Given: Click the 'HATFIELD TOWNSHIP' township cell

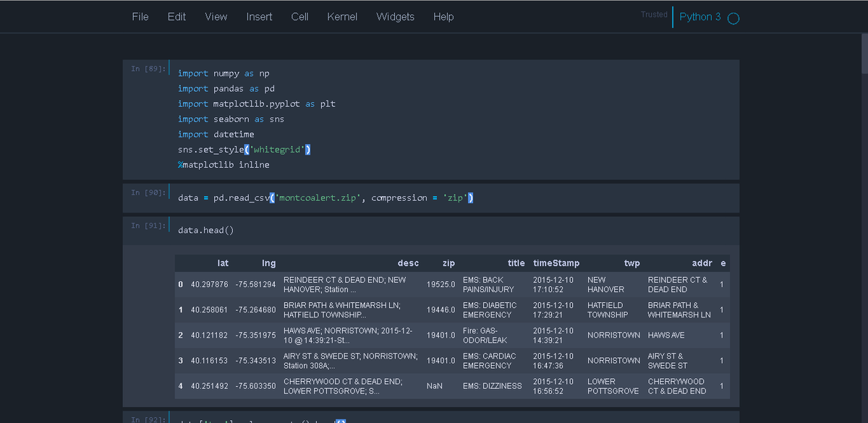Looking at the screenshot, I should pyautogui.click(x=608, y=310).
